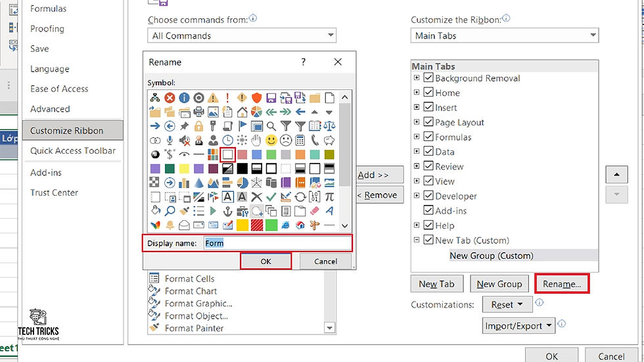
Task: Select the orange shield symbol
Action: pyautogui.click(x=257, y=98)
